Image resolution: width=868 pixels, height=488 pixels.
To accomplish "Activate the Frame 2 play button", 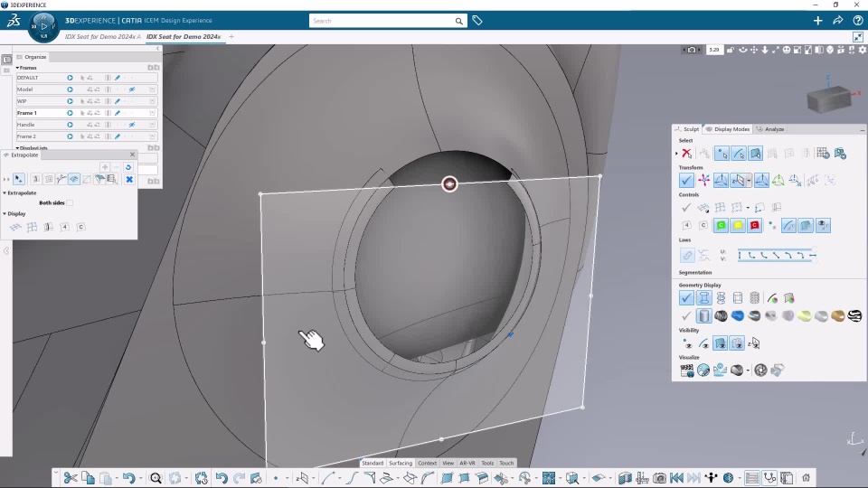I will point(70,136).
